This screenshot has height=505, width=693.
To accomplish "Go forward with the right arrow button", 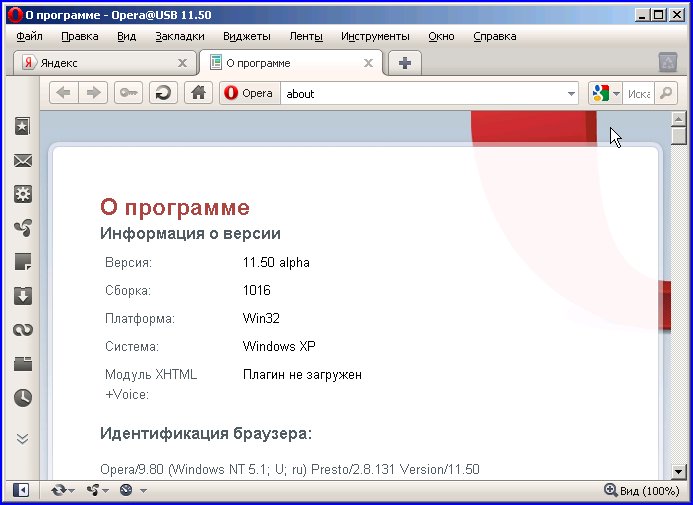I will click(x=93, y=93).
